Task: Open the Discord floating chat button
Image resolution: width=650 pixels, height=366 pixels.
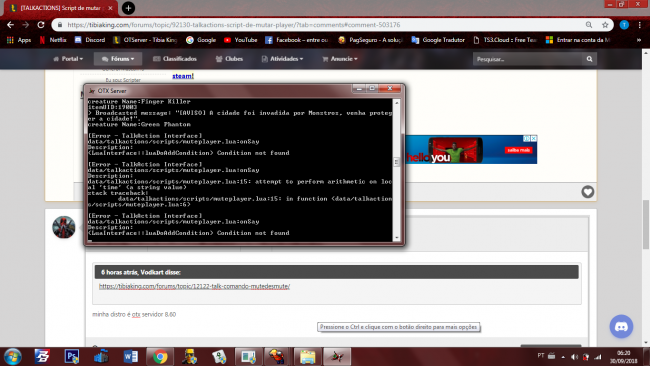Action: pyautogui.click(x=621, y=327)
